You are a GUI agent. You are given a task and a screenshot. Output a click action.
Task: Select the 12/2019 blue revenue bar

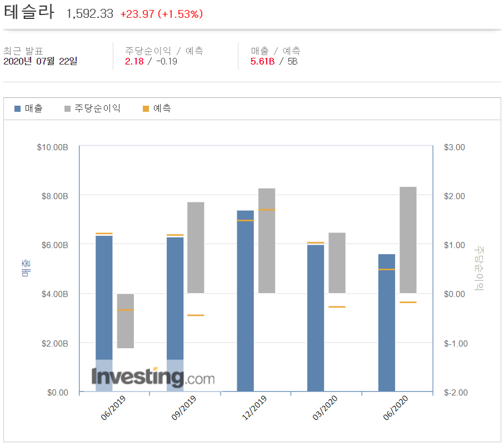245,301
